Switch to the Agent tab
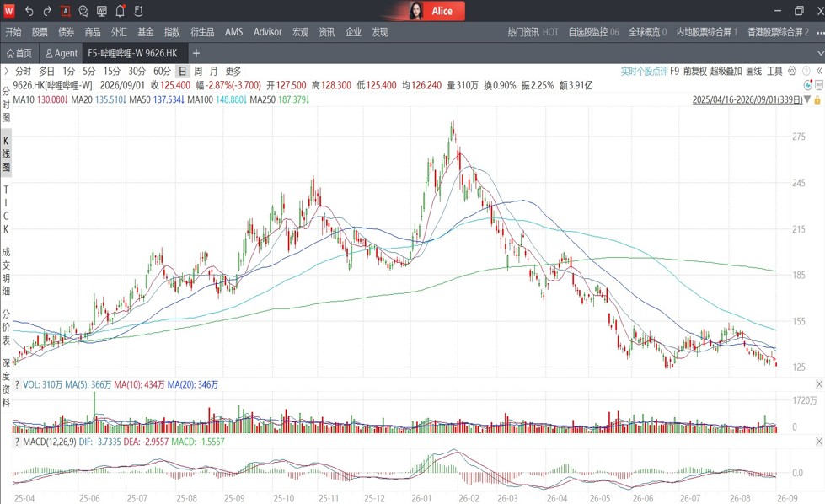825x504 pixels. [61, 53]
